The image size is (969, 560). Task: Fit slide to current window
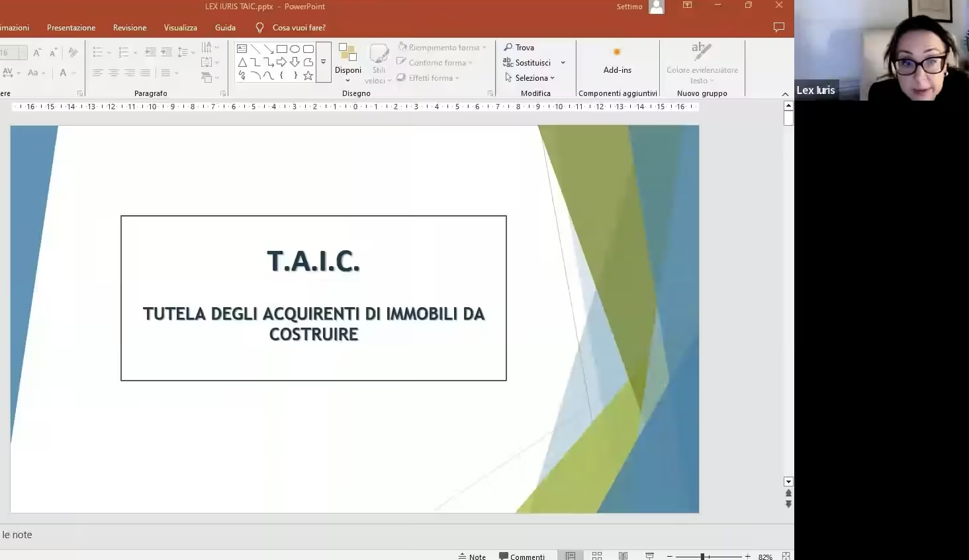(x=786, y=556)
